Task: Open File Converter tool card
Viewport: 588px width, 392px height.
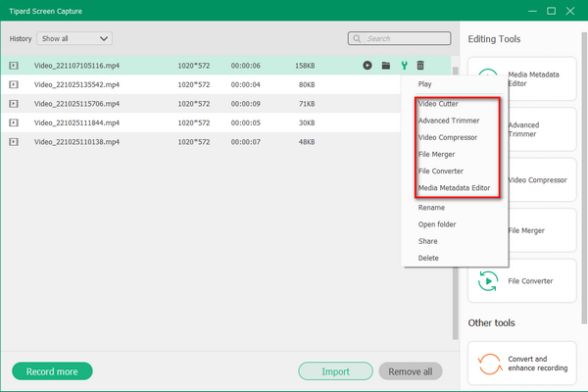Action: click(522, 281)
